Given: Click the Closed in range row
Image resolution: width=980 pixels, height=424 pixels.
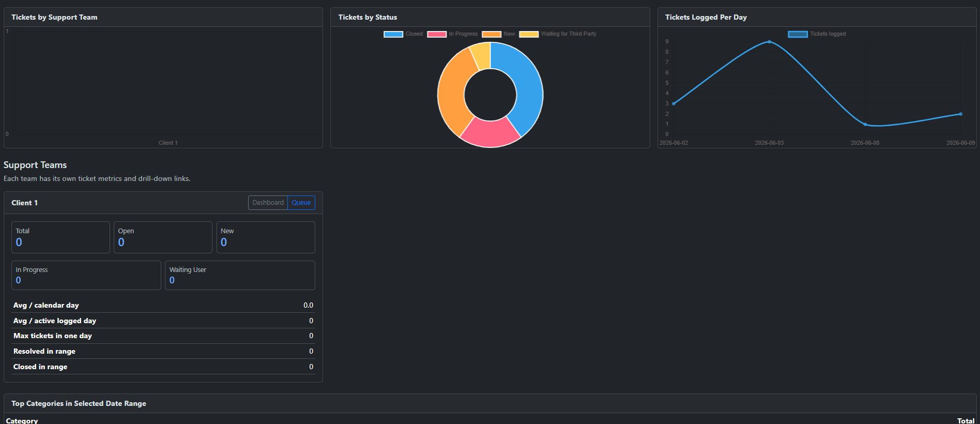Looking at the screenshot, I should pos(163,367).
